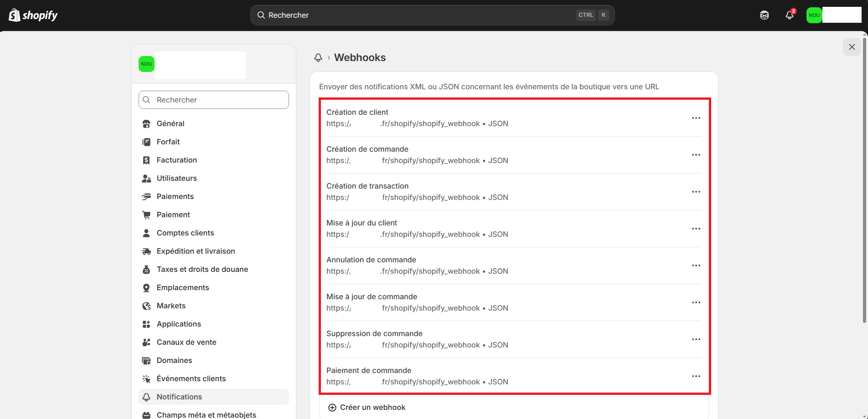868x419 pixels.
Task: Click the Markets globe icon in sidebar
Action: [146, 306]
